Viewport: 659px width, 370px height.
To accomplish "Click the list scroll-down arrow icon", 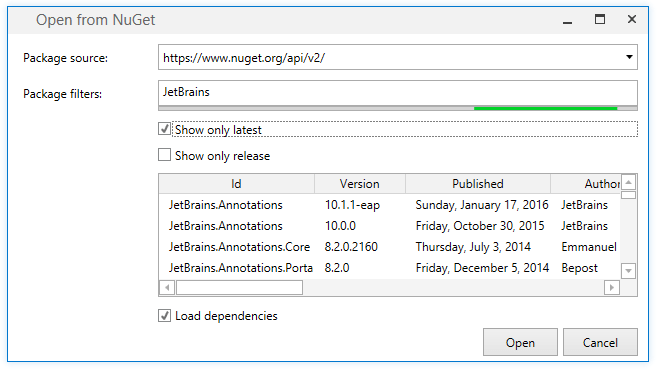I will pos(628,271).
